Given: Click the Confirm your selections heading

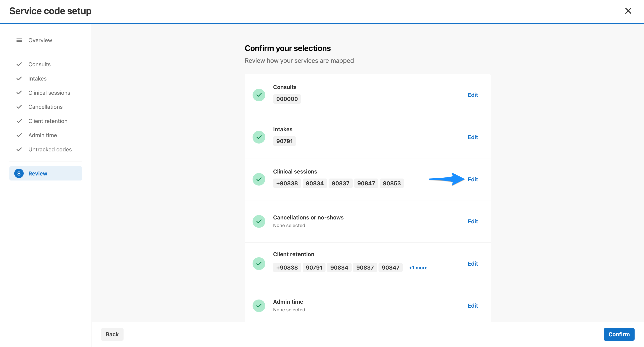Looking at the screenshot, I should [x=287, y=48].
